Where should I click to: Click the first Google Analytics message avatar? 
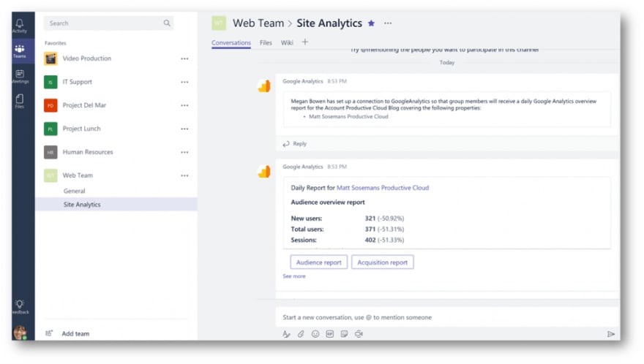pyautogui.click(x=264, y=86)
